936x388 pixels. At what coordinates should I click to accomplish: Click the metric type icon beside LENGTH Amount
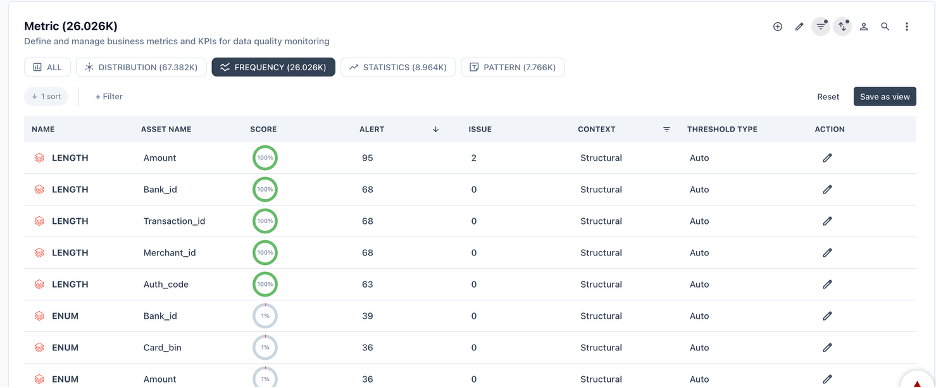[x=39, y=158]
